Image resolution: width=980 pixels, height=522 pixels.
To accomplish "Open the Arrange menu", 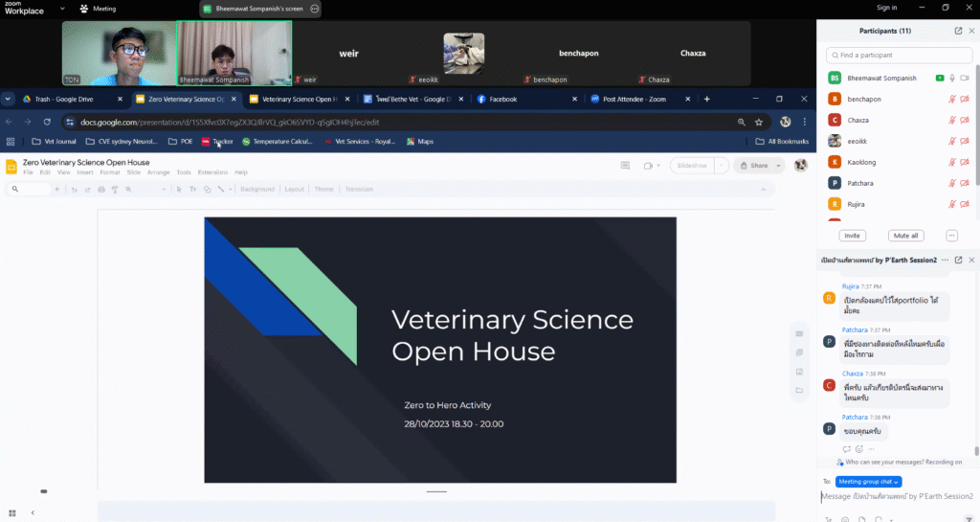I will pos(158,172).
